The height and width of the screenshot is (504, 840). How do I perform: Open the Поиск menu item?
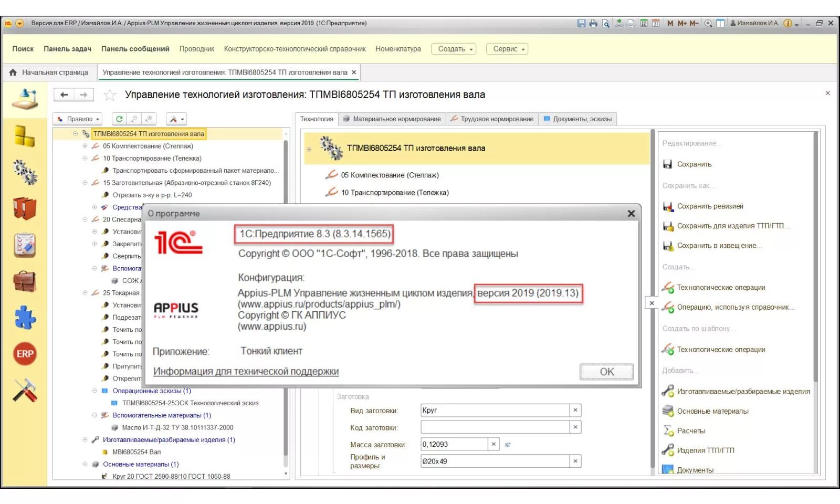point(23,49)
